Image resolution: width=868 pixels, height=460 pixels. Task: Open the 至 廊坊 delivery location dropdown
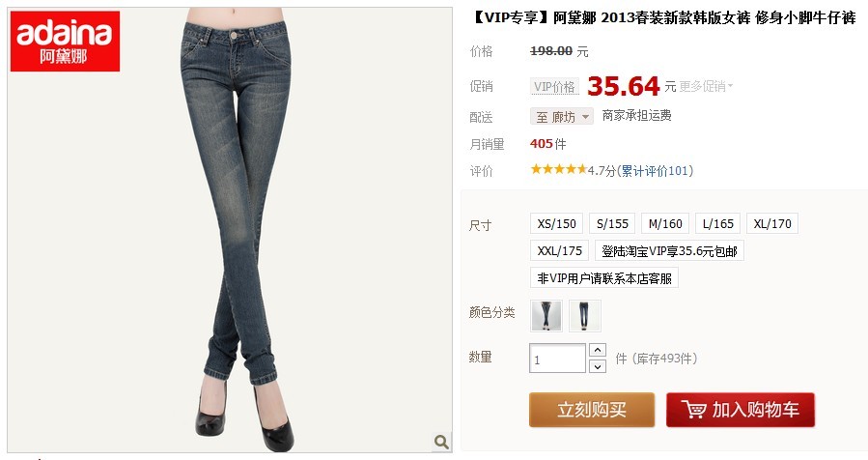tap(562, 116)
